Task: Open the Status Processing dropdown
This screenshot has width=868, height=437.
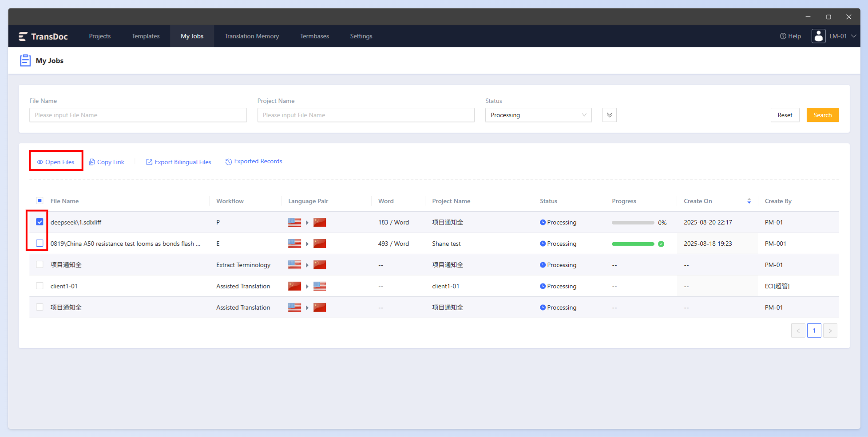Action: tap(538, 115)
